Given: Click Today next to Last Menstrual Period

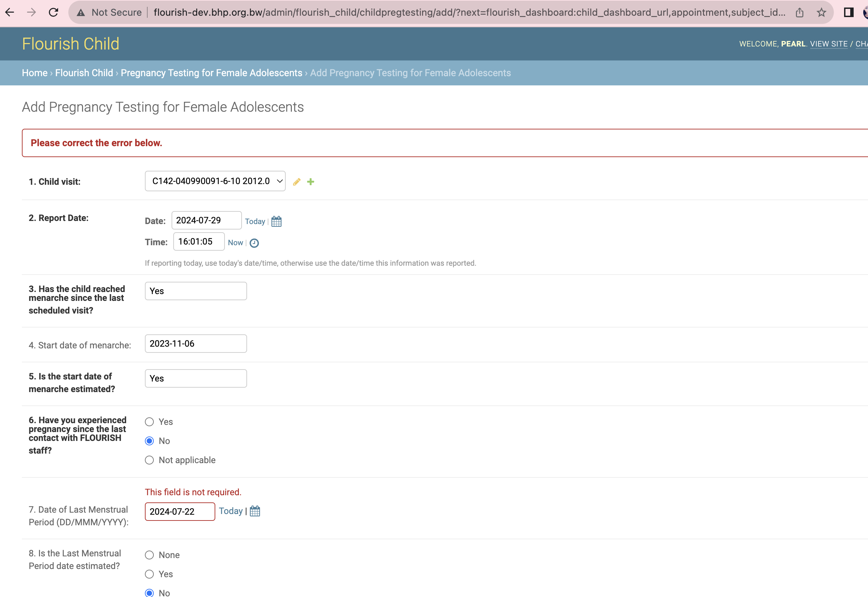Looking at the screenshot, I should tap(231, 511).
